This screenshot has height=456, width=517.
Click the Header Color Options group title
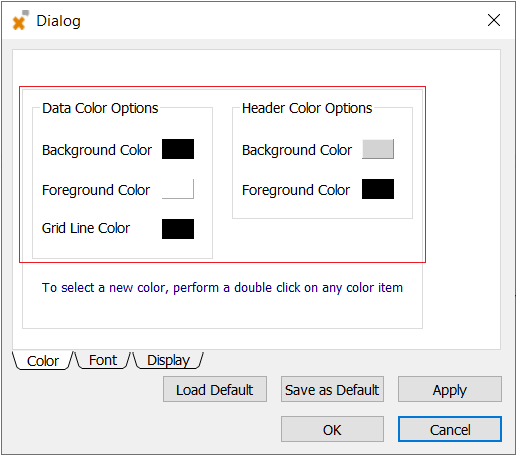click(307, 108)
